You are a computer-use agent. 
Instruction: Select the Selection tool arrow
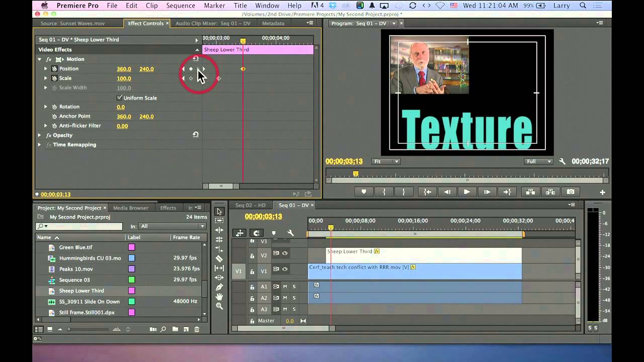click(x=219, y=211)
